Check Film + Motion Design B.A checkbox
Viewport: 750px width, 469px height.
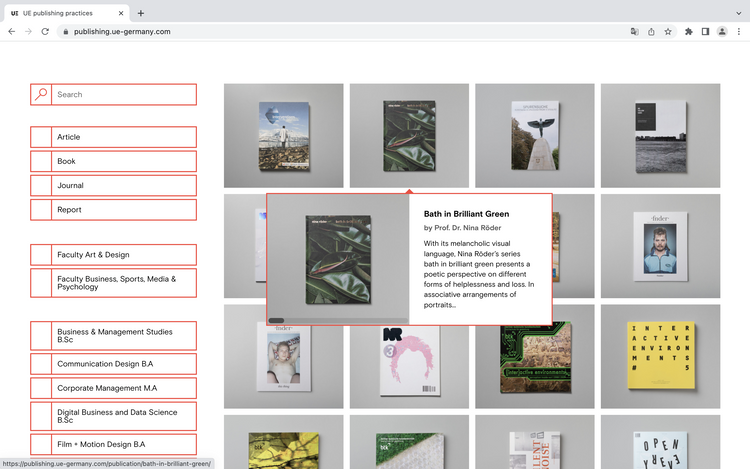pyautogui.click(x=41, y=444)
